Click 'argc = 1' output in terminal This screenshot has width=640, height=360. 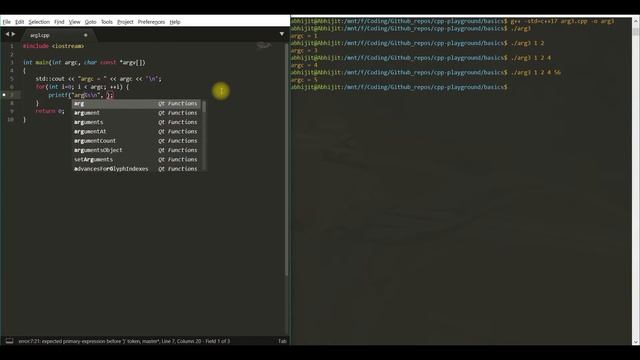pos(304,36)
